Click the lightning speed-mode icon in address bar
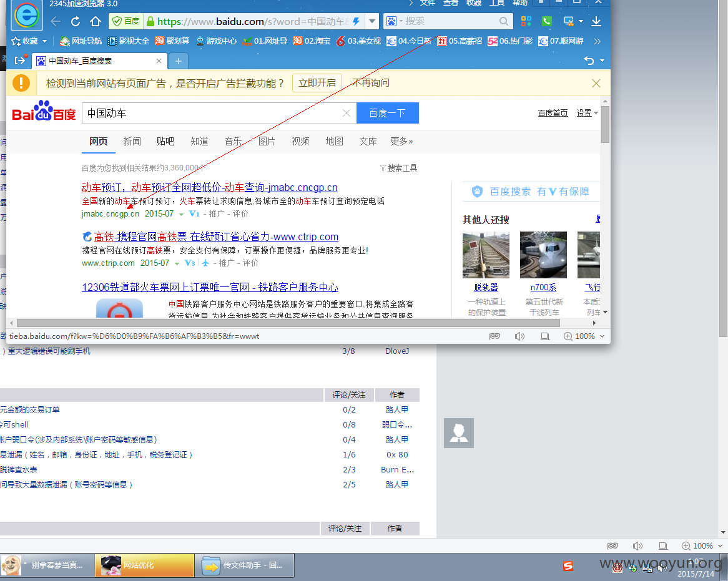728x581 pixels. click(356, 21)
